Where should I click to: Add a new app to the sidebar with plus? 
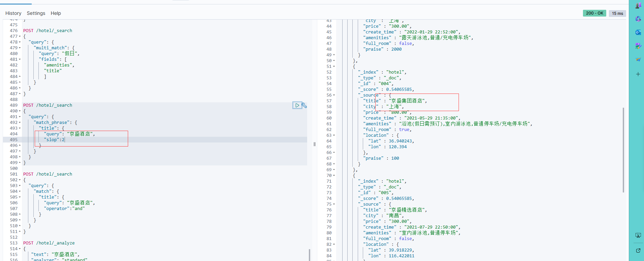638,74
